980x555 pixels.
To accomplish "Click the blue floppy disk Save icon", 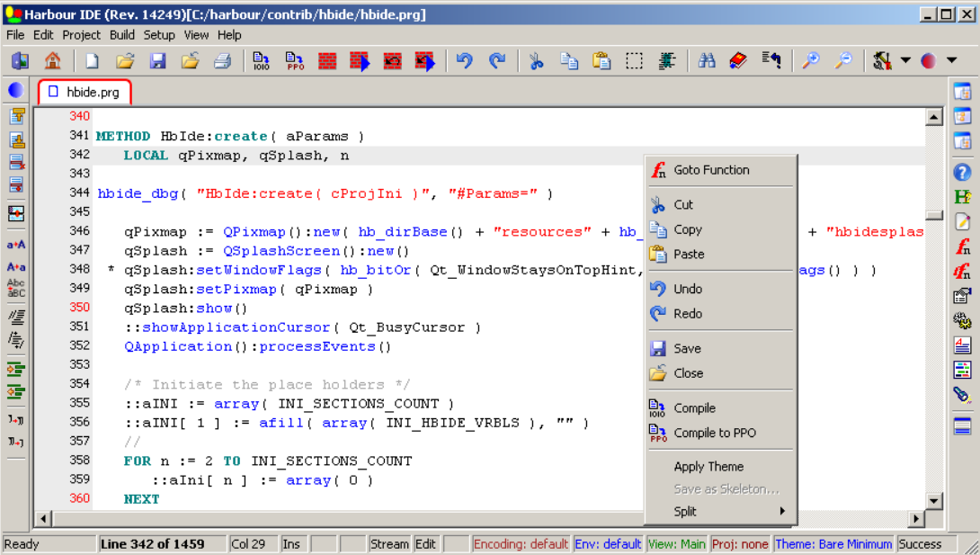I will pos(157,61).
